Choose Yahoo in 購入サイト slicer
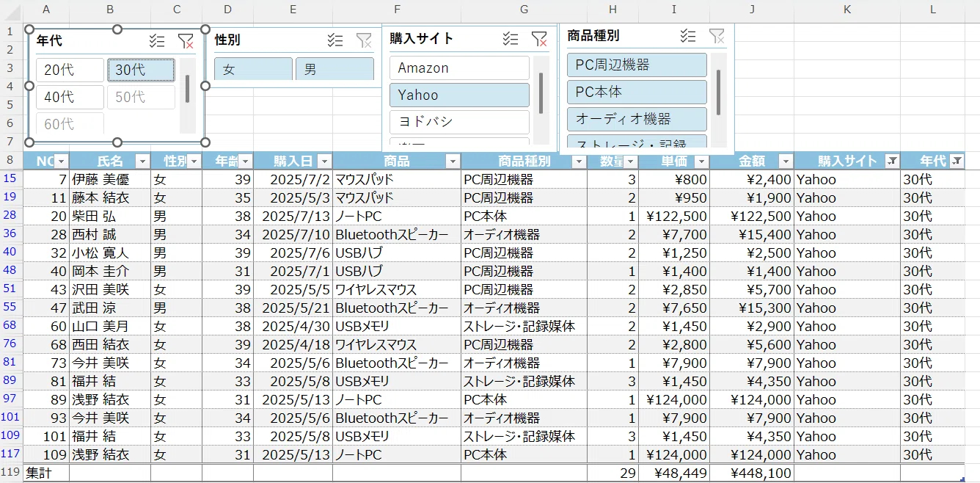 tap(459, 95)
